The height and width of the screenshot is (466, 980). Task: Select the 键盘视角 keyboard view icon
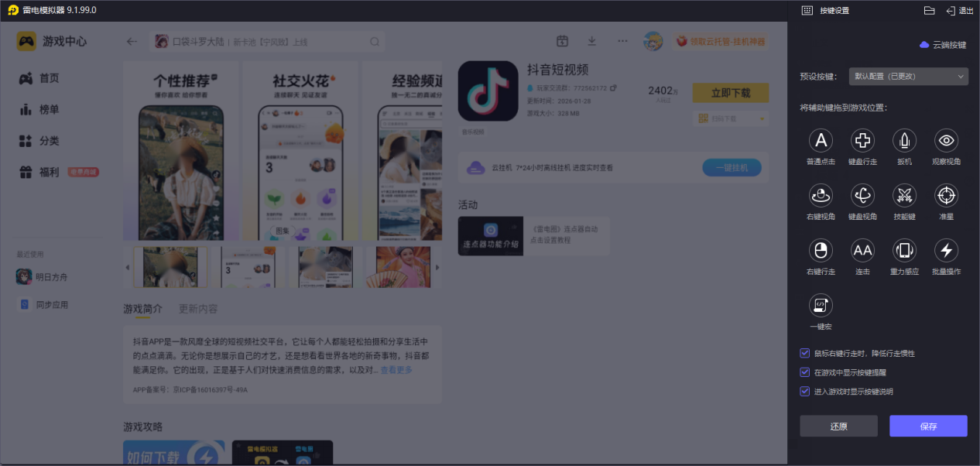(x=862, y=195)
